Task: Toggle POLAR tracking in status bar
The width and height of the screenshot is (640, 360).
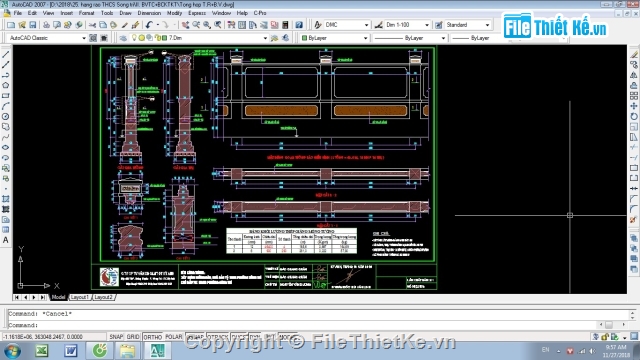Action: [x=173, y=337]
